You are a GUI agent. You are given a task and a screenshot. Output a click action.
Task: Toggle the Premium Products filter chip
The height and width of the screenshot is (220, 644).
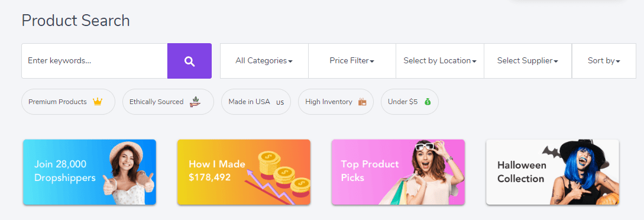(68, 102)
